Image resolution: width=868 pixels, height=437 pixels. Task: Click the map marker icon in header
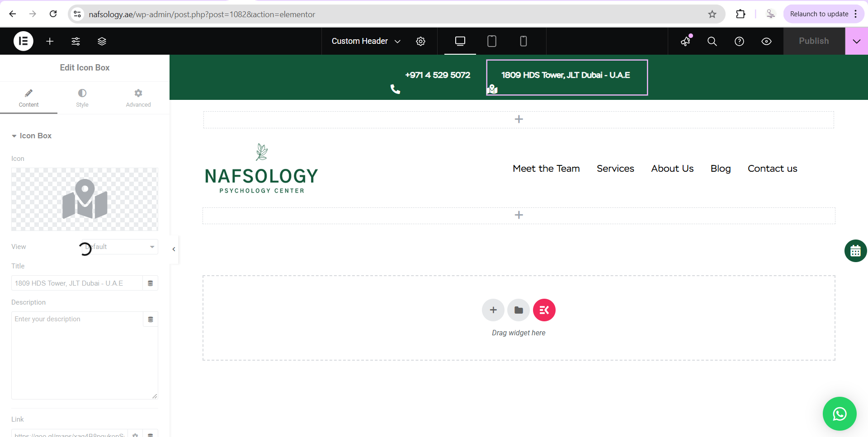pos(492,89)
